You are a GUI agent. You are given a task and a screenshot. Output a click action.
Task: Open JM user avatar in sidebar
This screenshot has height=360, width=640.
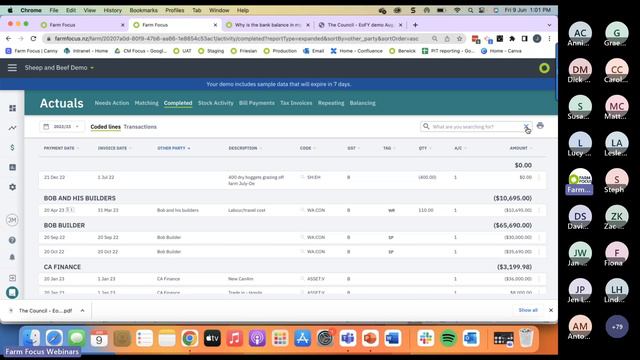[12, 220]
